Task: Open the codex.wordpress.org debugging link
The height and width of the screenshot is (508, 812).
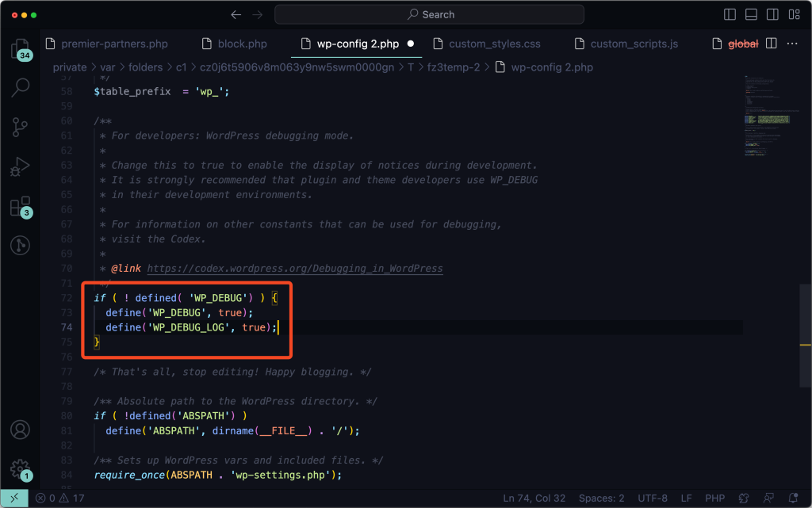Action: 295,269
